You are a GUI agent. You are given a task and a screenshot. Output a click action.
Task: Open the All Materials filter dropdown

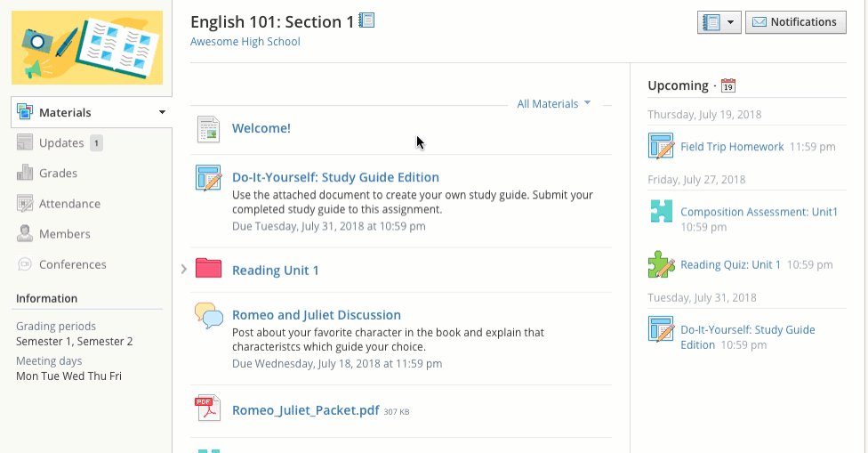click(554, 104)
